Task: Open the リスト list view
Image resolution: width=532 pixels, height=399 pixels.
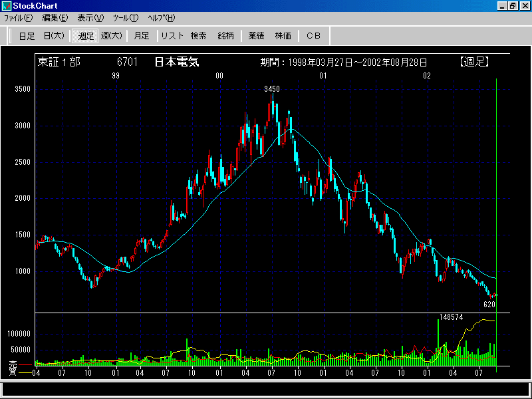Action: pos(172,36)
